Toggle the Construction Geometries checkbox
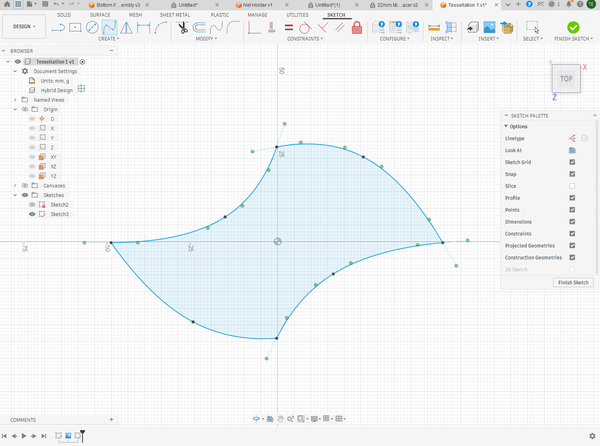Screen dimensions: 600x446 coord(572,257)
